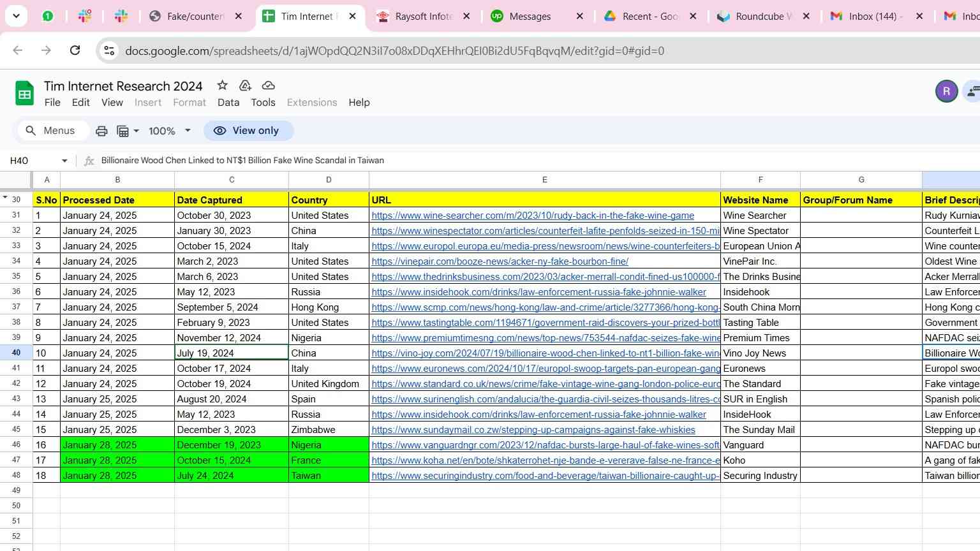Open the Name box dropdown arrow

tap(64, 161)
